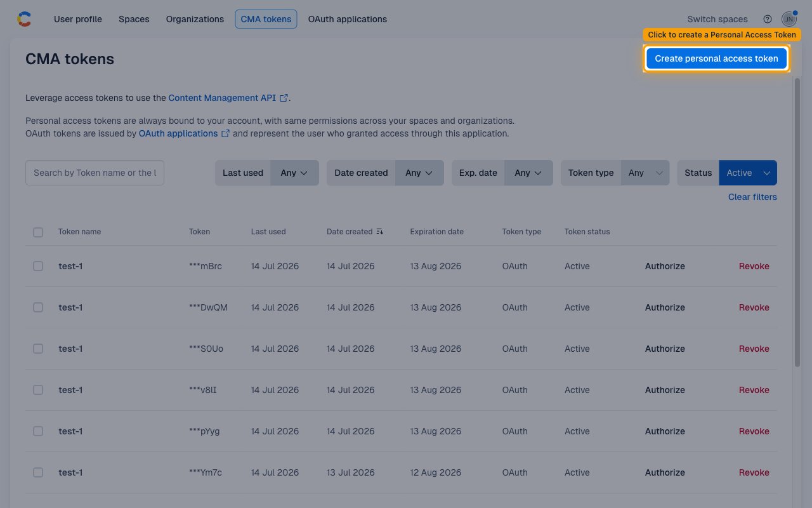Select checkbox for token ***pYyg

point(38,431)
